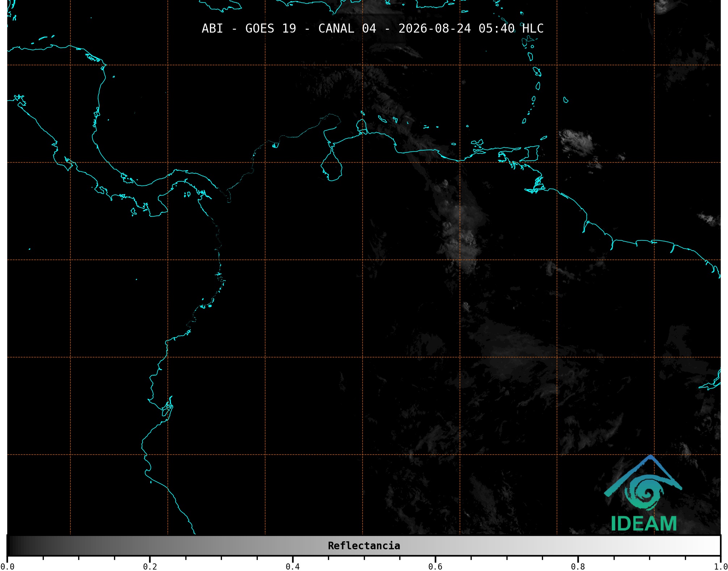Click the 'Reflectancia' colorbar label

point(364,546)
